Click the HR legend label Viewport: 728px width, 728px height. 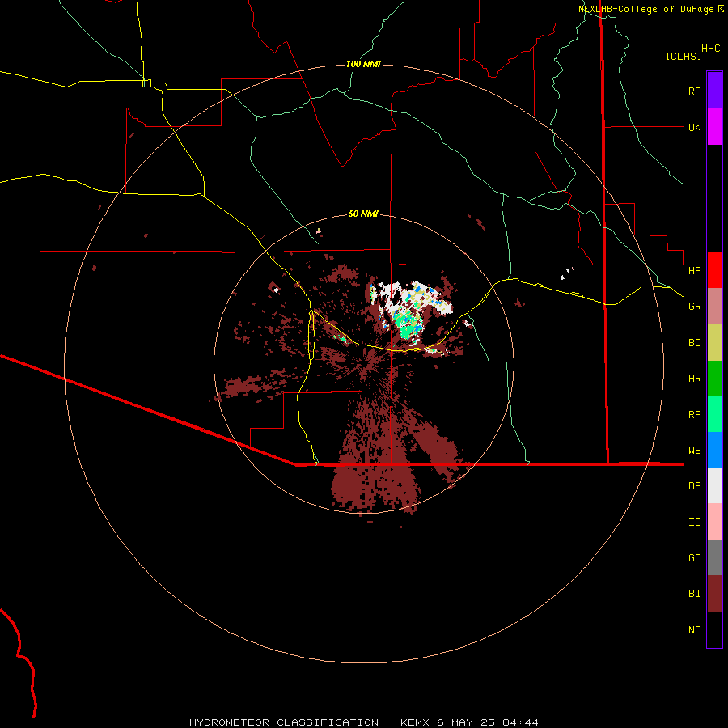[x=694, y=379]
